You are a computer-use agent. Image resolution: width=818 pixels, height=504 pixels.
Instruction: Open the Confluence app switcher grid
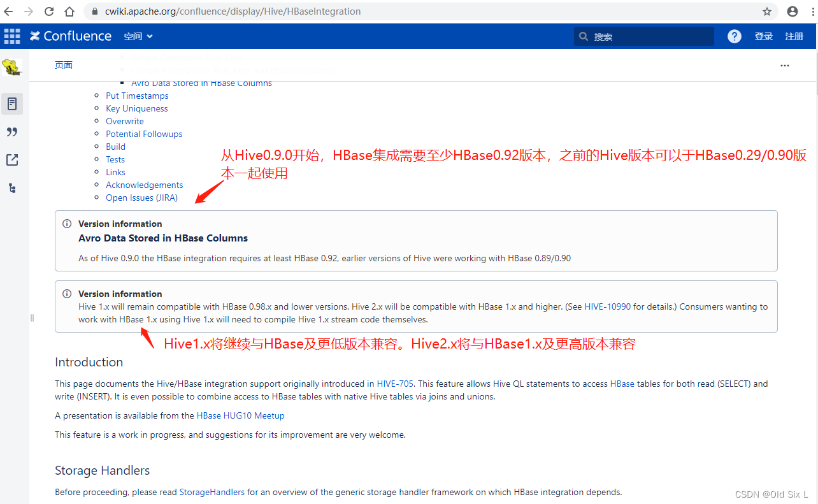(12, 36)
